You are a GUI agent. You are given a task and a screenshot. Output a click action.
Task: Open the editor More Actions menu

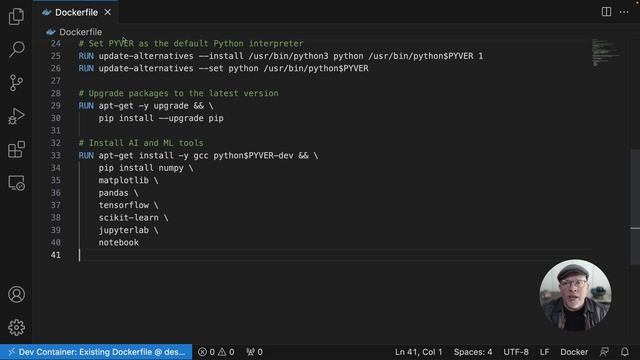pyautogui.click(x=624, y=12)
